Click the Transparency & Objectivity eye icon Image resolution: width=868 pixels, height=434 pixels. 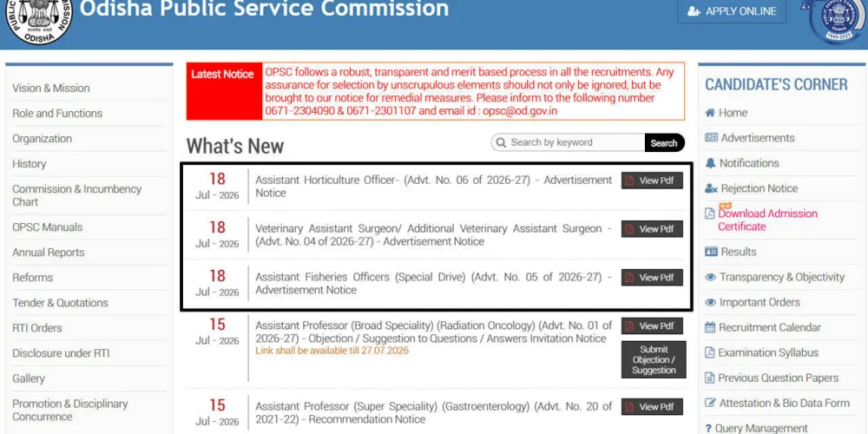point(711,278)
